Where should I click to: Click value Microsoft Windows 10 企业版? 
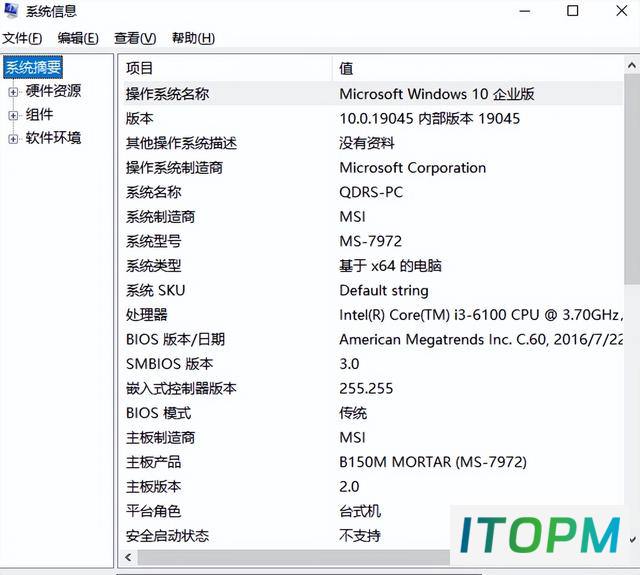(437, 94)
